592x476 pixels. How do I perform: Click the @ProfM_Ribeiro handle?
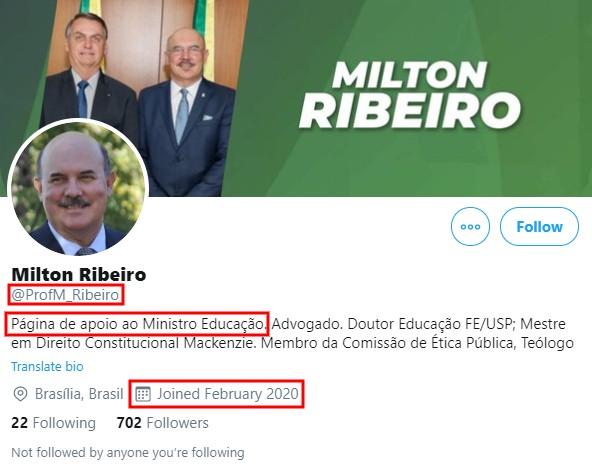[65, 295]
